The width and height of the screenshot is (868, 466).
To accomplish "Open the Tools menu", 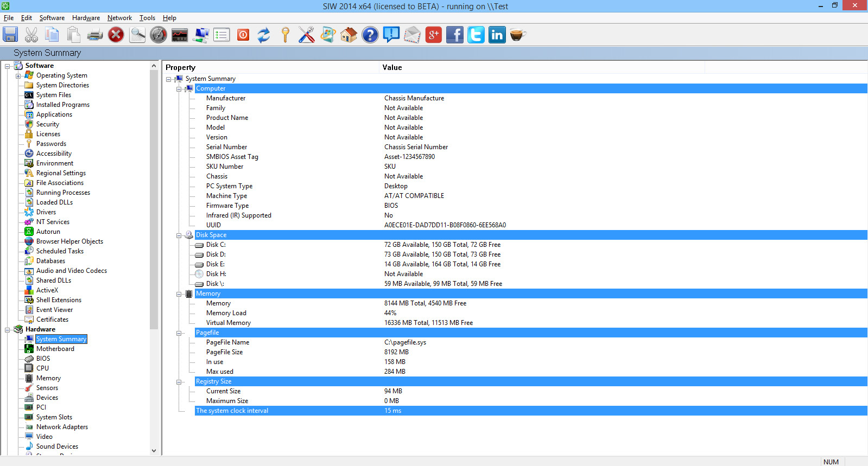I will coord(147,18).
